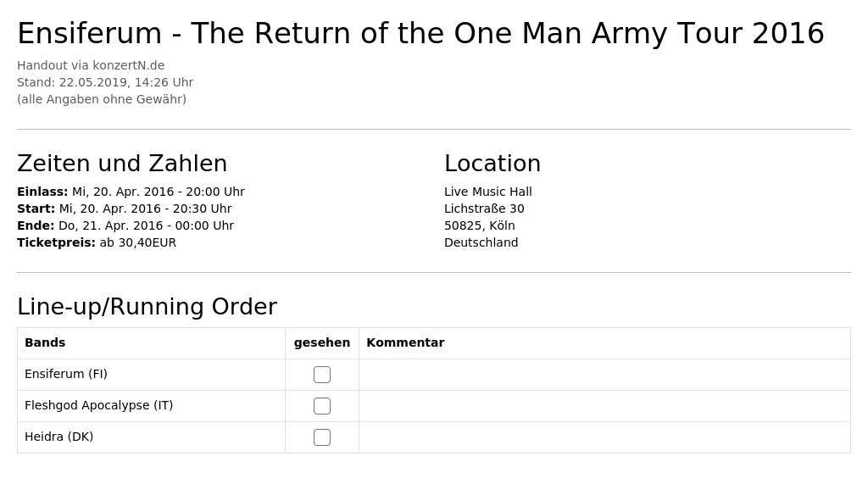This screenshot has width=868, height=484.
Task: Select the gesehen column header
Action: (x=321, y=342)
